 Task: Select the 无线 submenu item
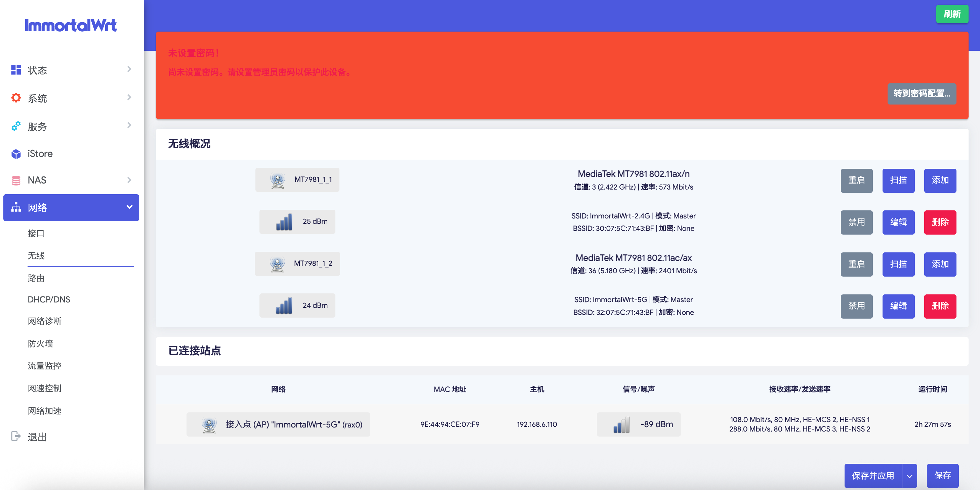click(x=36, y=256)
